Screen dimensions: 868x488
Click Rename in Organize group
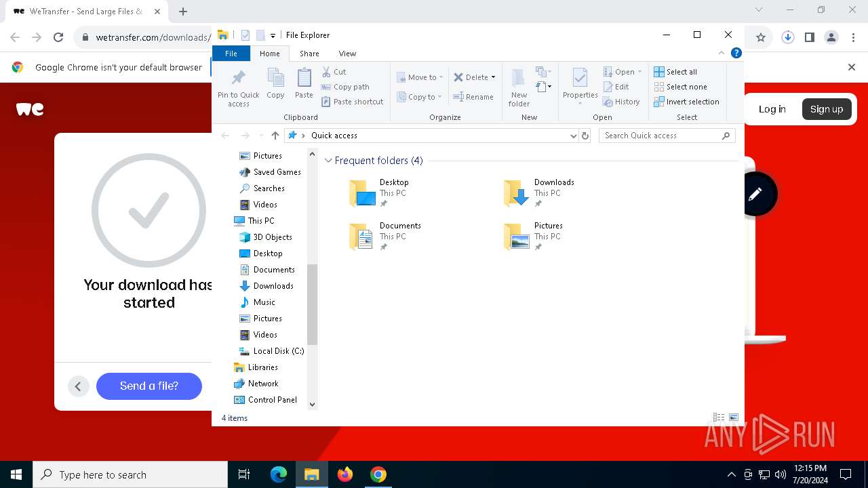tap(473, 97)
